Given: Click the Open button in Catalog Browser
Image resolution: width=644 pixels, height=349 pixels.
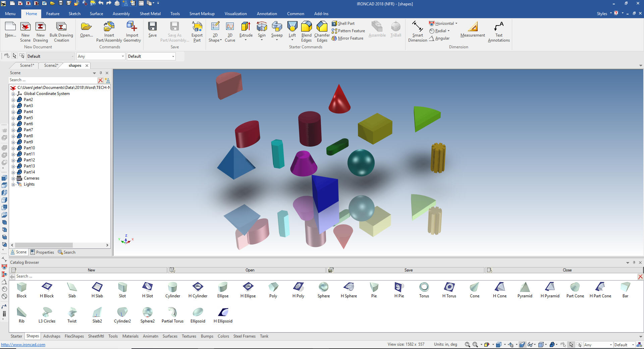Looking at the screenshot, I should click(x=250, y=270).
